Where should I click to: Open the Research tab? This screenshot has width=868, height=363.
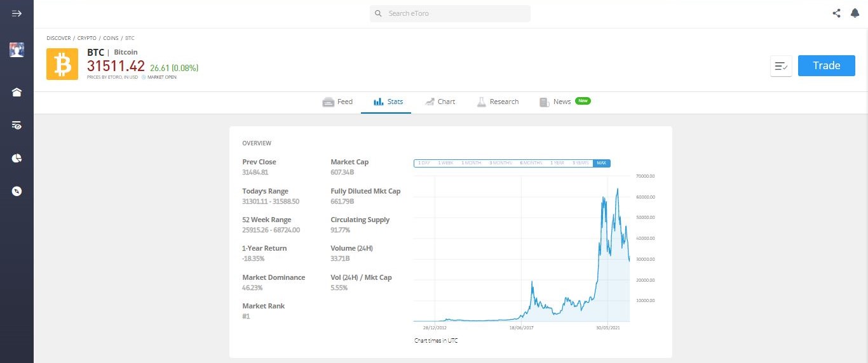[x=498, y=102]
